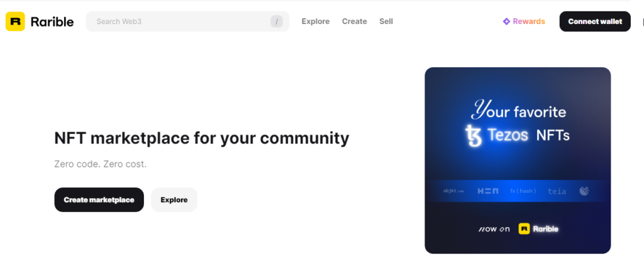Click the "now on" banner text
644x265 pixels.
click(494, 229)
